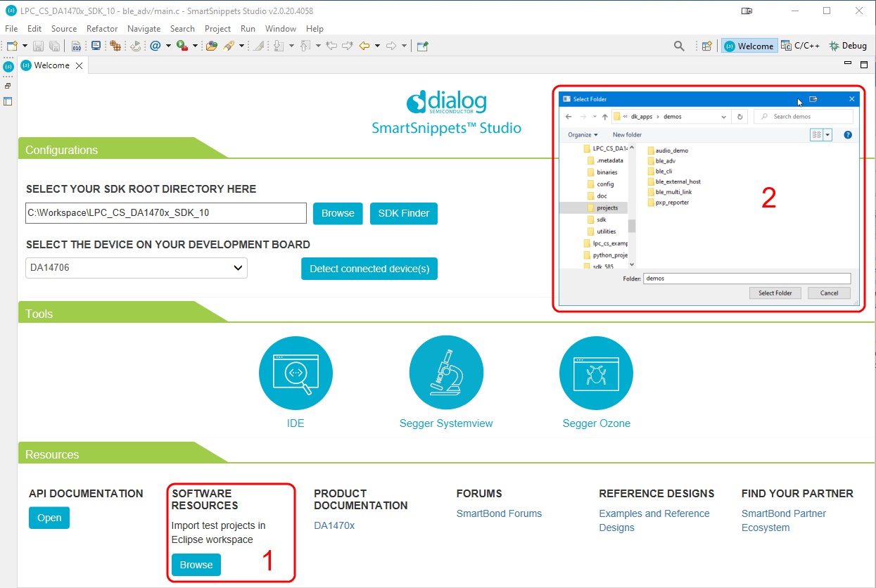Click the Restore icon in left sidebar
The height and width of the screenshot is (588, 876).
point(8,86)
